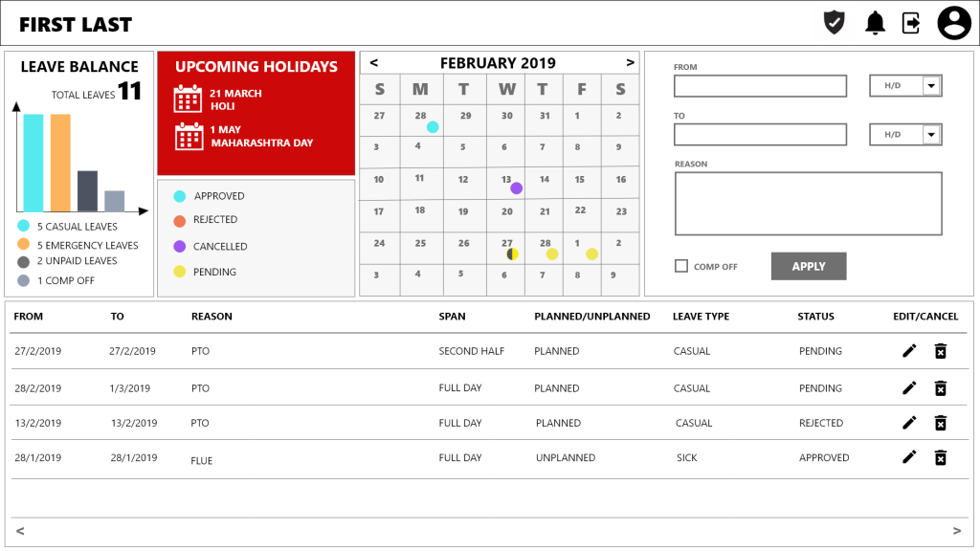
Task: Edit the 27/2/2019 pending leave row
Action: (x=909, y=351)
